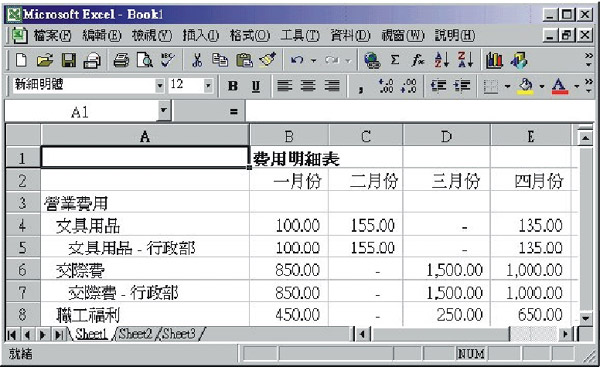Screen dimensions: 600x367
Task: Select the Cut scissors icon
Action: (197, 60)
